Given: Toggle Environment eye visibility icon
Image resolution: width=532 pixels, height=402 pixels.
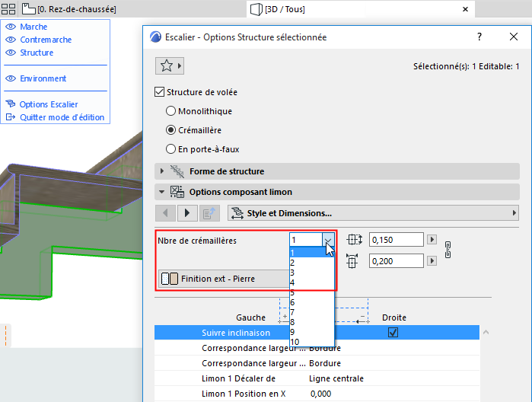Looking at the screenshot, I should [x=11, y=78].
